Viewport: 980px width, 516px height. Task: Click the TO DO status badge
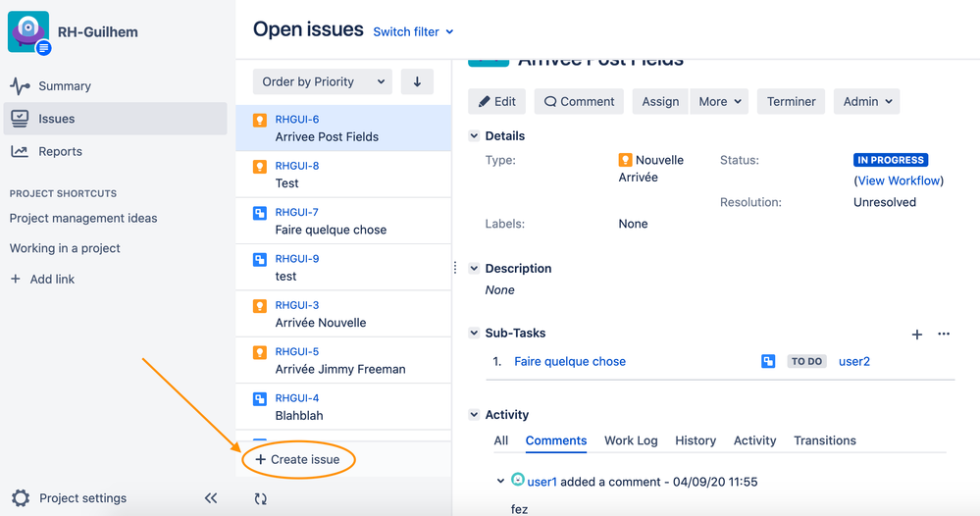coord(806,361)
